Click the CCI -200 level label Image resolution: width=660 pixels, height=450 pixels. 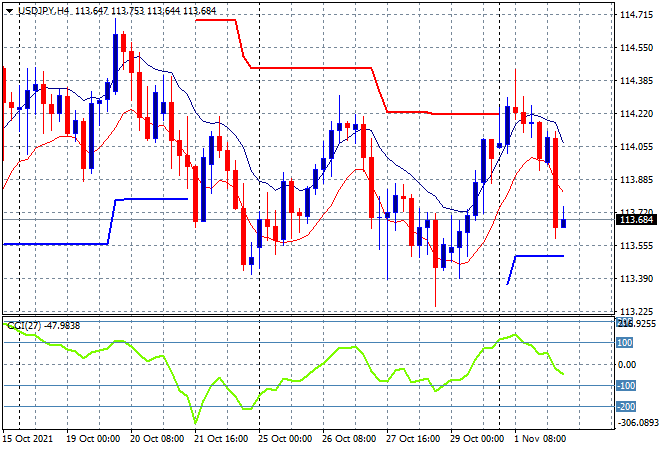[x=626, y=407]
